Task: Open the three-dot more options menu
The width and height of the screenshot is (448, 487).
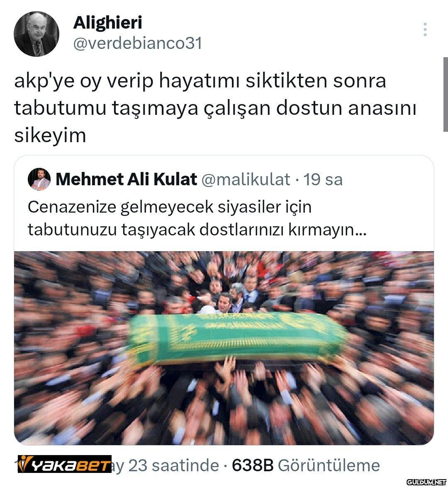Action: [x=425, y=29]
